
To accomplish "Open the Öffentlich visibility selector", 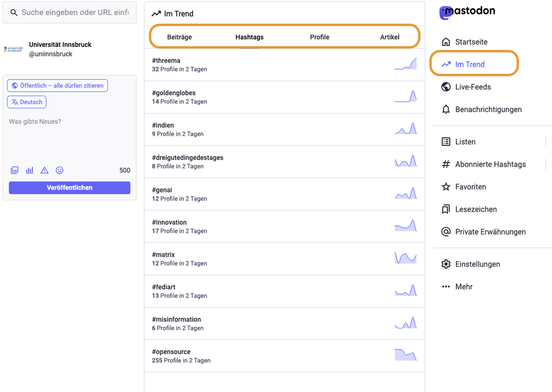I will 57,85.
